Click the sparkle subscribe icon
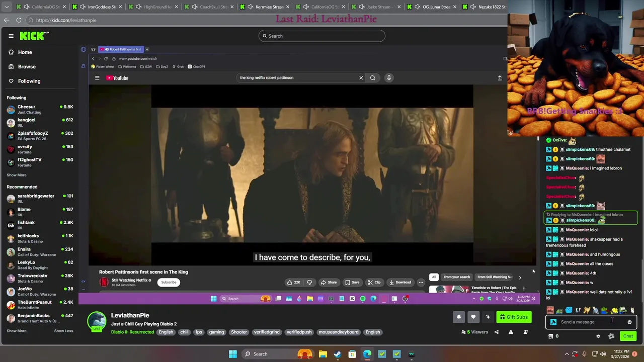The height and width of the screenshot is (362, 644). pos(488,317)
